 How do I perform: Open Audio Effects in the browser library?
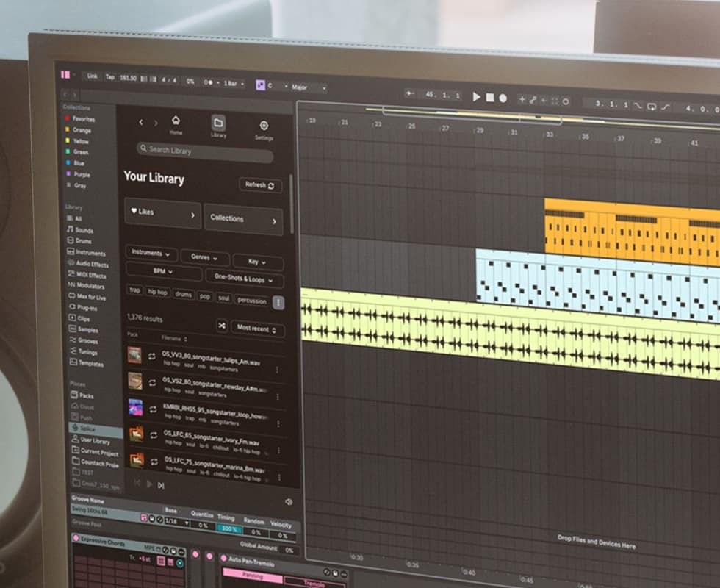[x=89, y=264]
